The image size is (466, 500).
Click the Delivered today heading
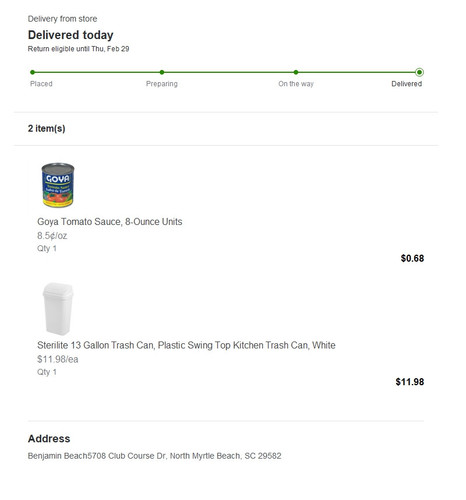(x=71, y=35)
